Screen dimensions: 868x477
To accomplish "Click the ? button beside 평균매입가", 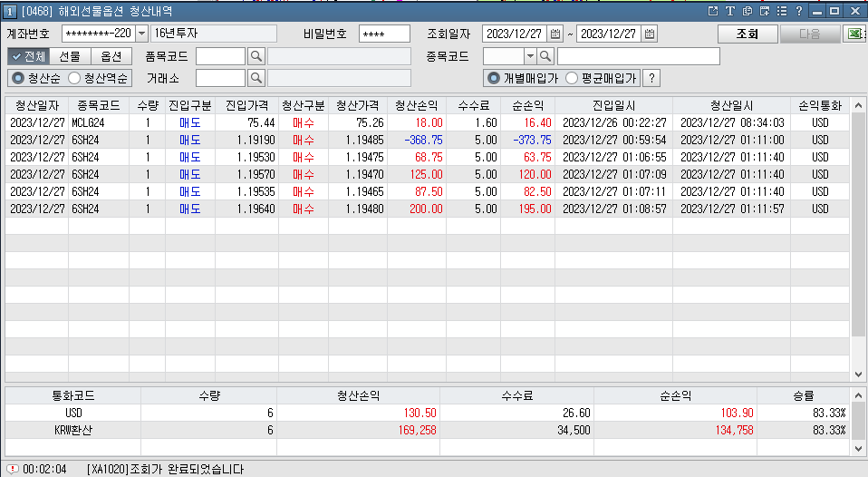I will pyautogui.click(x=651, y=78).
